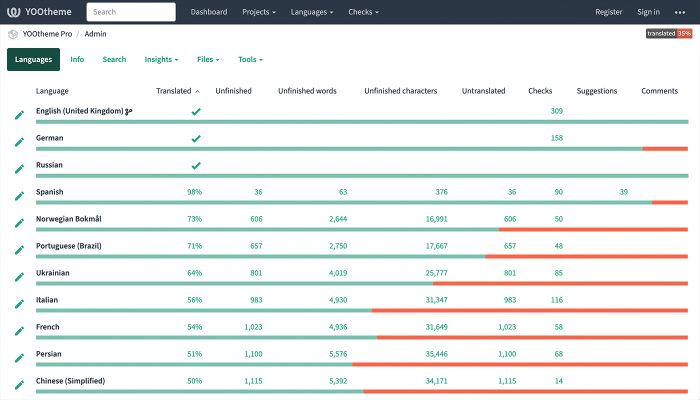Expand the Tools dropdown
The height and width of the screenshot is (400, 700).
250,60
